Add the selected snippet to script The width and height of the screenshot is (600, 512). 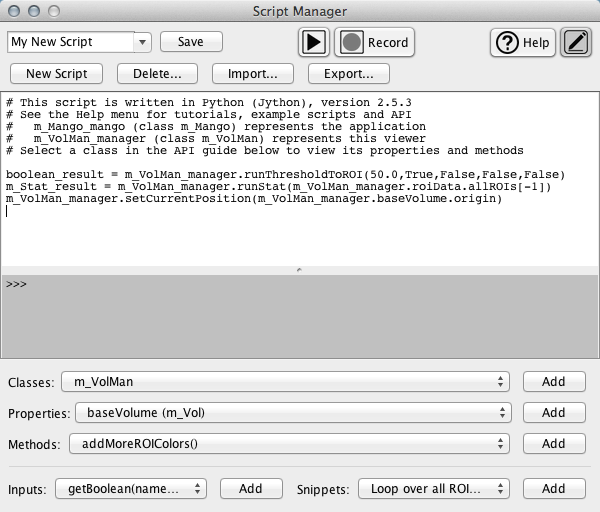pyautogui.click(x=554, y=488)
